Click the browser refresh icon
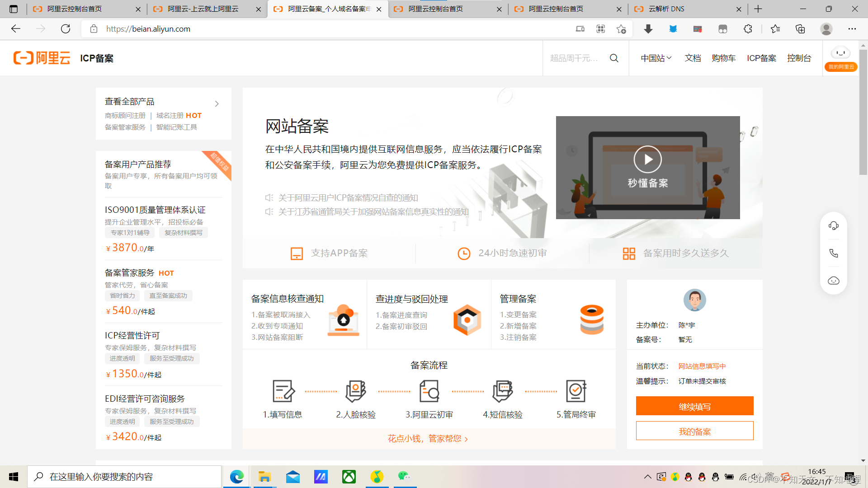 click(x=66, y=29)
